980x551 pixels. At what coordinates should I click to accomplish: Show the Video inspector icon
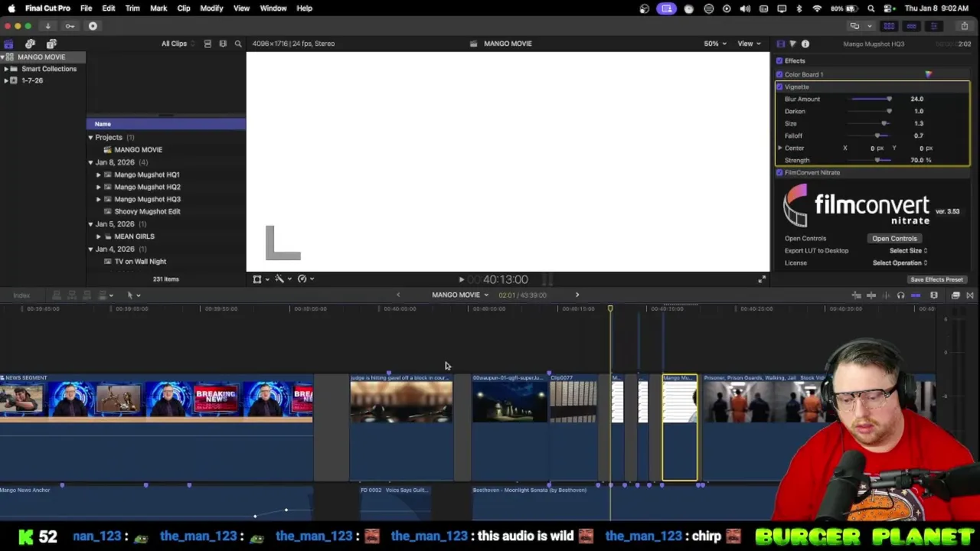780,44
